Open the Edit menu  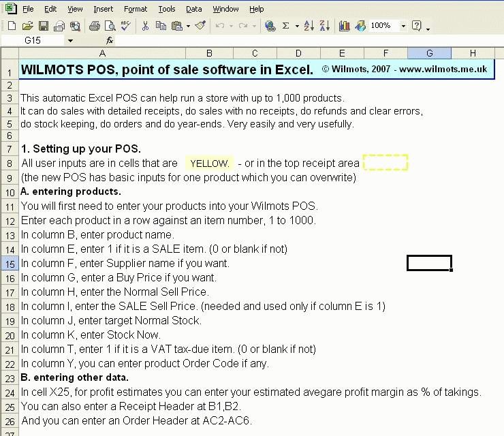tap(50, 9)
